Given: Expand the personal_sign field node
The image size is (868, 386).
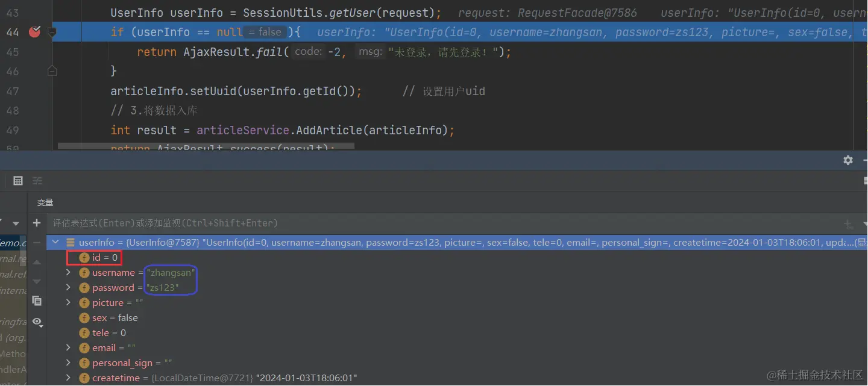Looking at the screenshot, I should coord(68,363).
